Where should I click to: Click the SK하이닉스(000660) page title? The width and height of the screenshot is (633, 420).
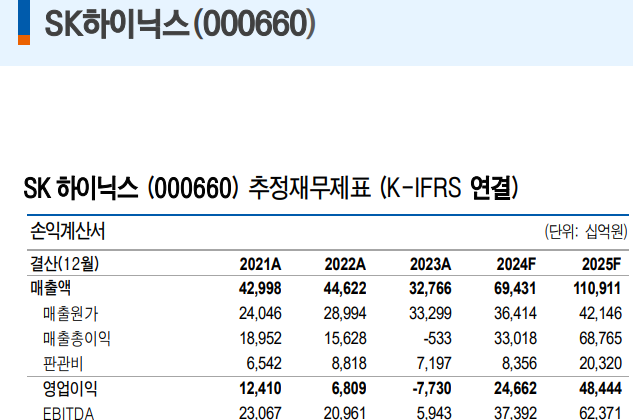(x=180, y=25)
